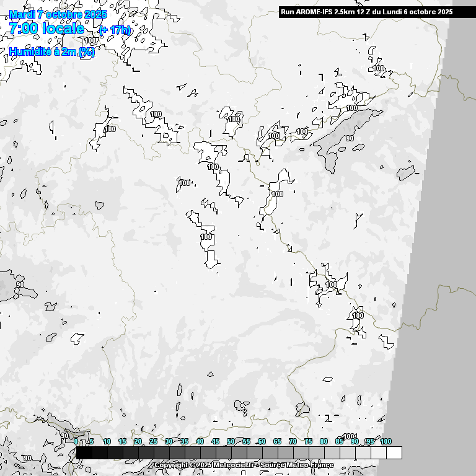Click the '90' label inside the dark northeast patch
476x476 pixels.
(350, 138)
